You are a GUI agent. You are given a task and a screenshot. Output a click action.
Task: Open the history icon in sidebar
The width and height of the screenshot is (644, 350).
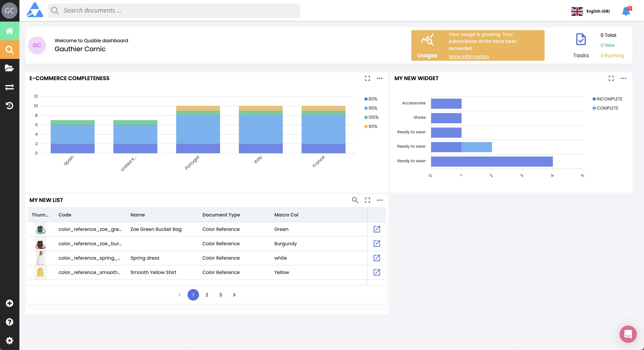pos(10,105)
